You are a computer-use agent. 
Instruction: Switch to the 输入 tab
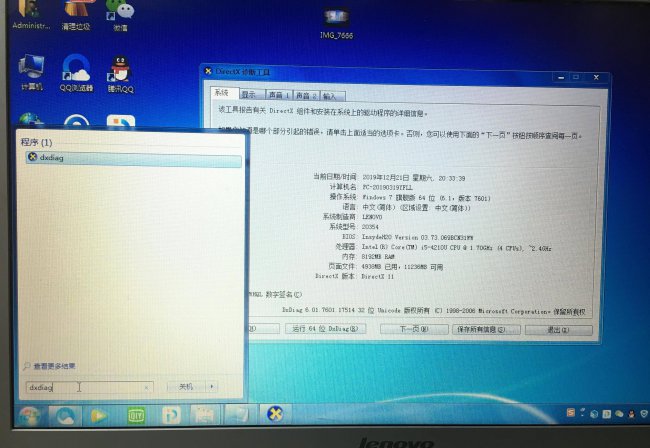click(x=332, y=96)
